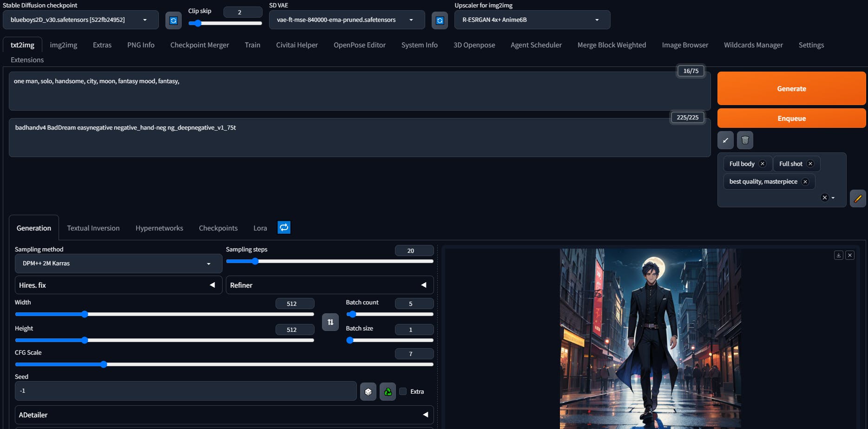Enable the Extra seed checkbox
868x429 pixels.
point(403,391)
